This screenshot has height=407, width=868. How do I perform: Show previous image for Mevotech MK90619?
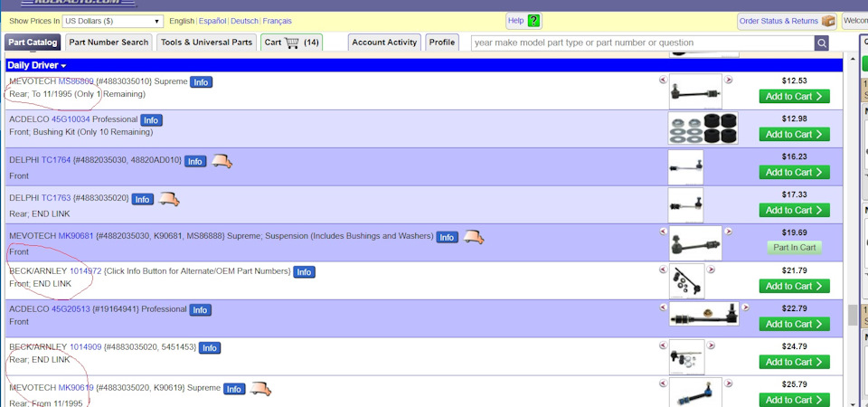point(663,383)
